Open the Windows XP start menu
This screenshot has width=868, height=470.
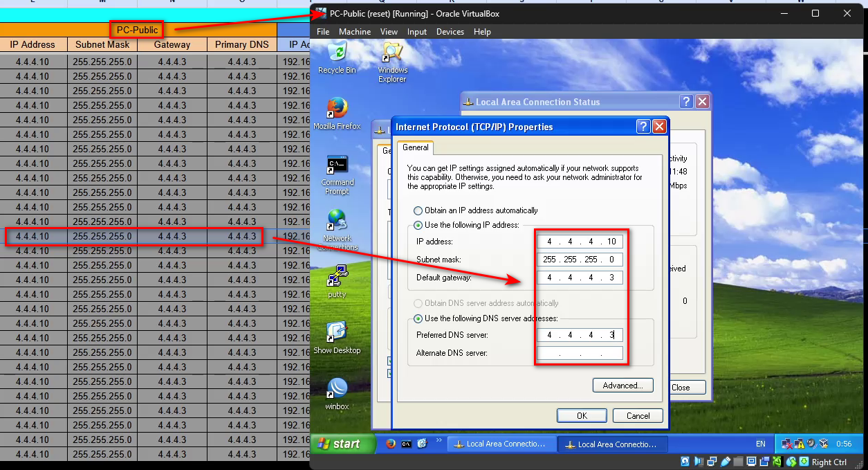[x=343, y=444]
